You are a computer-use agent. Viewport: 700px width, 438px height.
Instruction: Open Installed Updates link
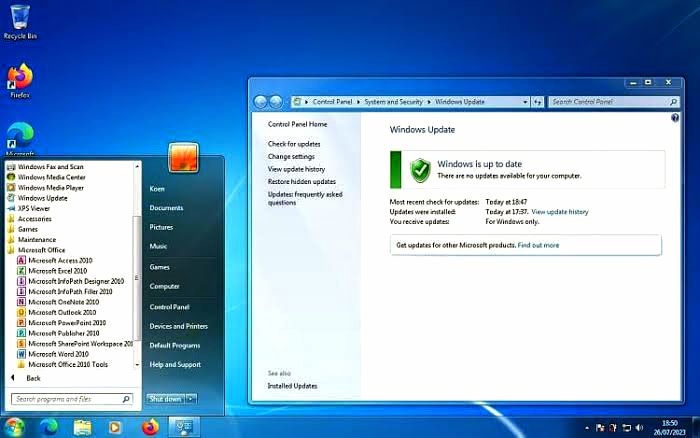(292, 386)
